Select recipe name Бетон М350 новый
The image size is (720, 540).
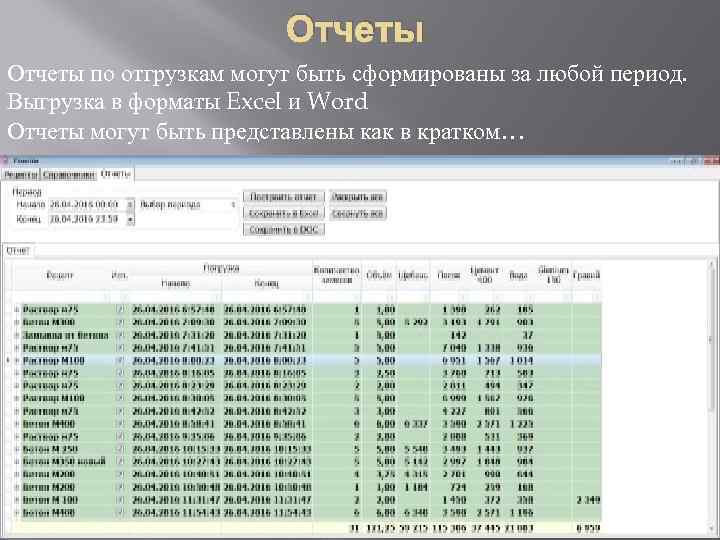tap(64, 461)
